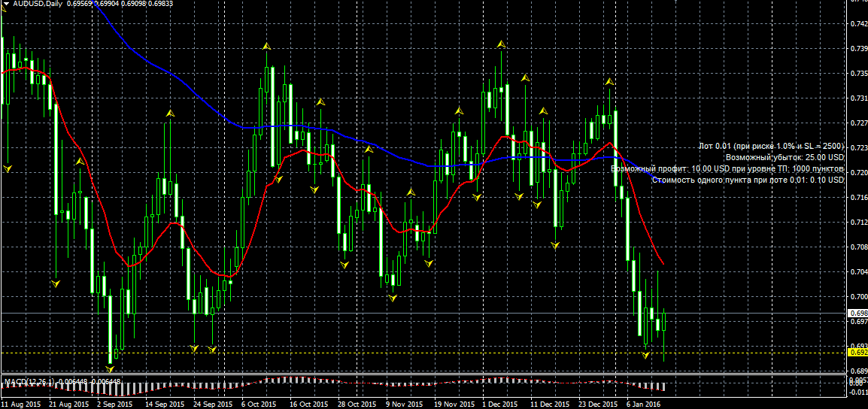Click the 0.708 price axis label
This screenshot has height=409, width=868.
[x=858, y=247]
